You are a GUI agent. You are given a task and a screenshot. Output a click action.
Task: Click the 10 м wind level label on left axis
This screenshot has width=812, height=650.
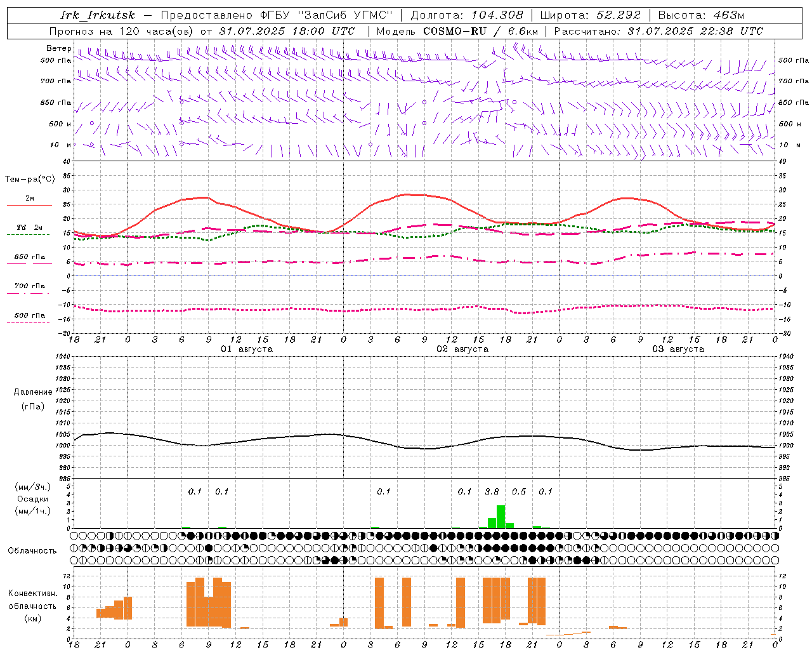point(60,145)
